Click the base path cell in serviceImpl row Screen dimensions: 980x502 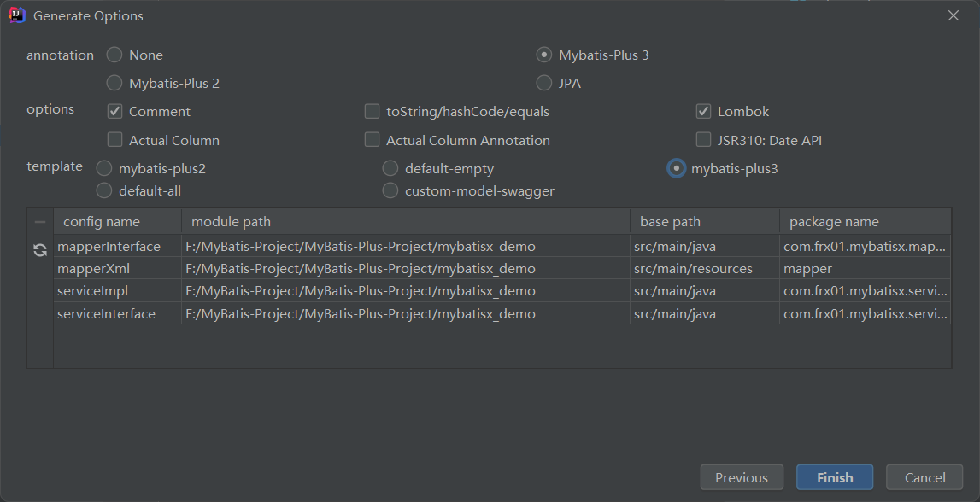pos(705,291)
